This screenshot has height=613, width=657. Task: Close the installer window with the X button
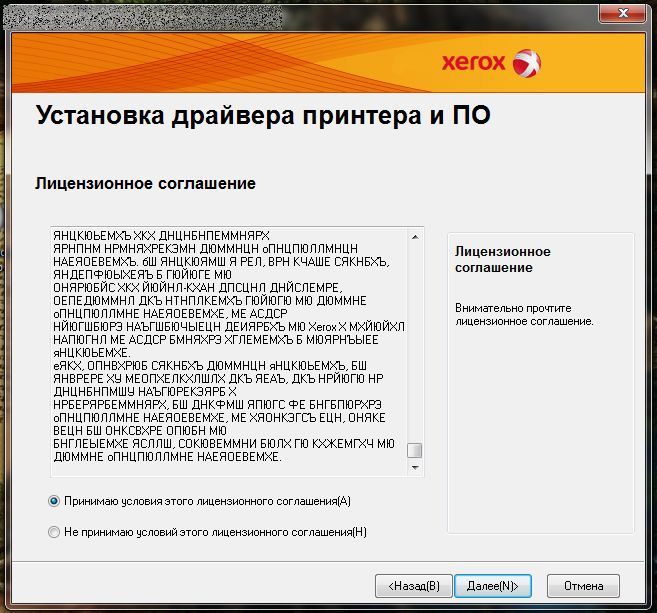coord(625,12)
